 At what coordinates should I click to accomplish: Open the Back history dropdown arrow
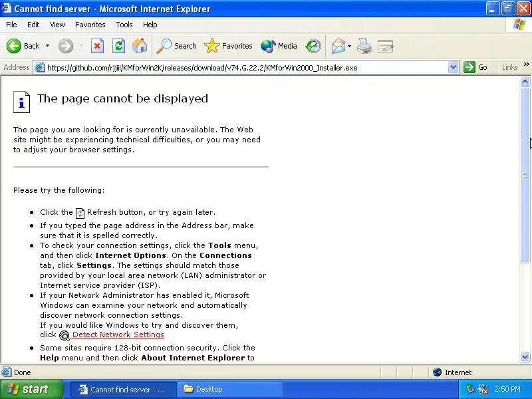pyautogui.click(x=47, y=46)
